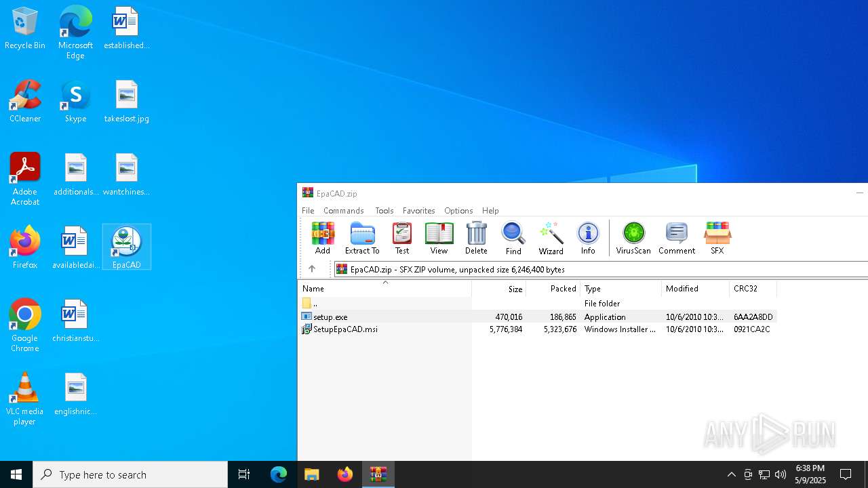This screenshot has height=488, width=868.
Task: Open the notification center
Action: (x=846, y=474)
